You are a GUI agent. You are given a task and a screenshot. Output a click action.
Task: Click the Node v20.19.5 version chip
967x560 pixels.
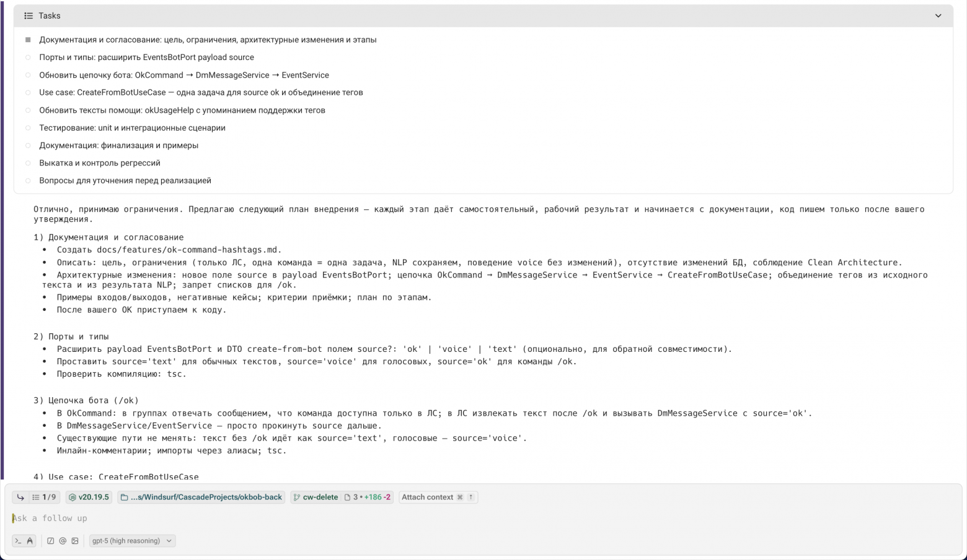[89, 497]
